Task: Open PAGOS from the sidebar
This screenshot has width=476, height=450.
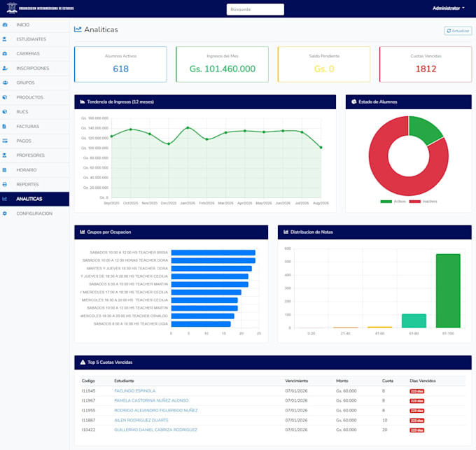Action: point(34,141)
